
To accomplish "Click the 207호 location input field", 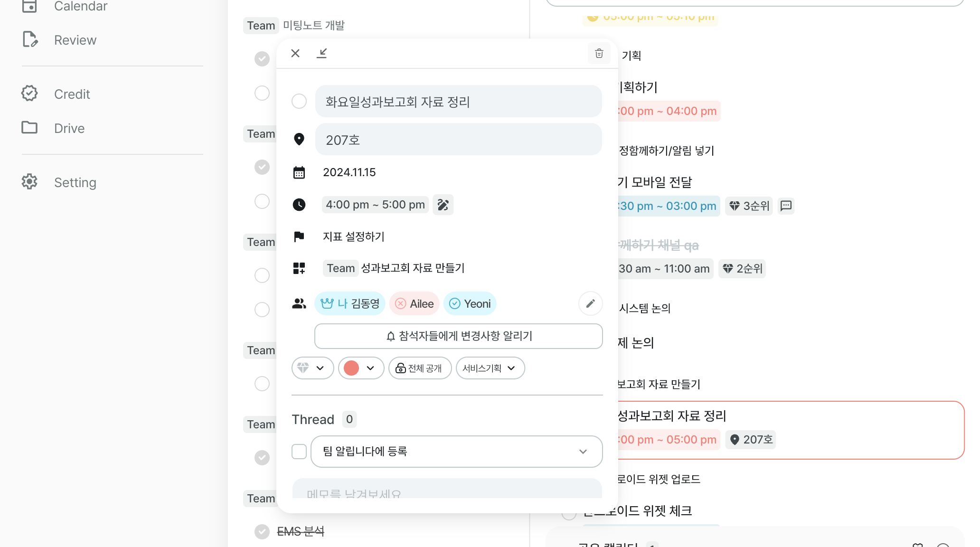I will (459, 140).
